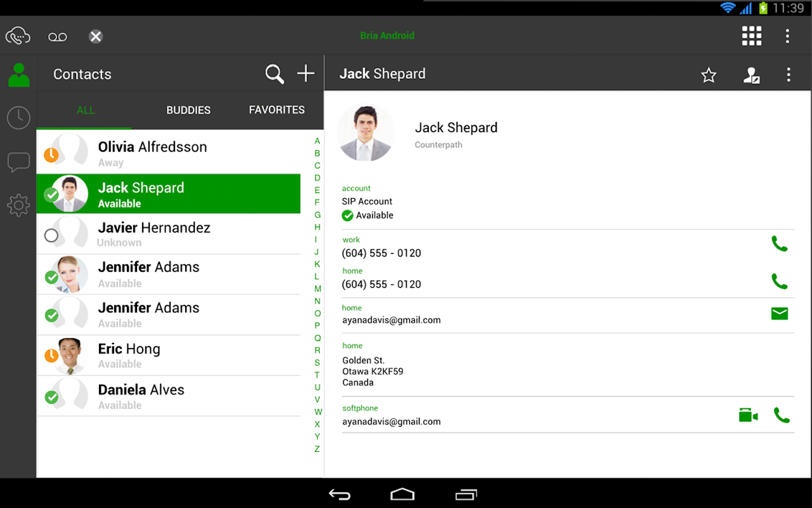Tap Android back navigation button
Viewport: 812px width, 508px height.
click(339, 494)
